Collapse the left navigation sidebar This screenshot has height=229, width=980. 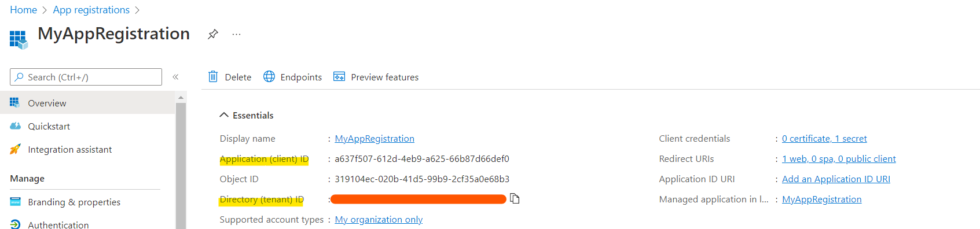(x=175, y=77)
